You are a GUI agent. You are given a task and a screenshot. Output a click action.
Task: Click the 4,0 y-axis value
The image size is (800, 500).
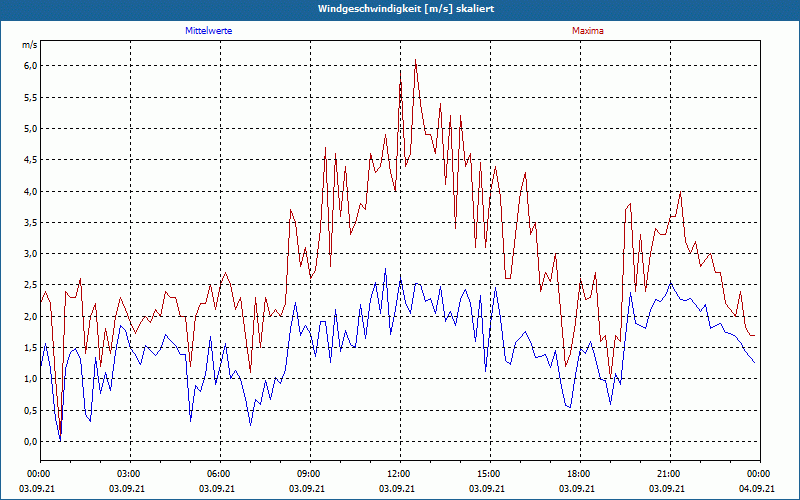31,191
